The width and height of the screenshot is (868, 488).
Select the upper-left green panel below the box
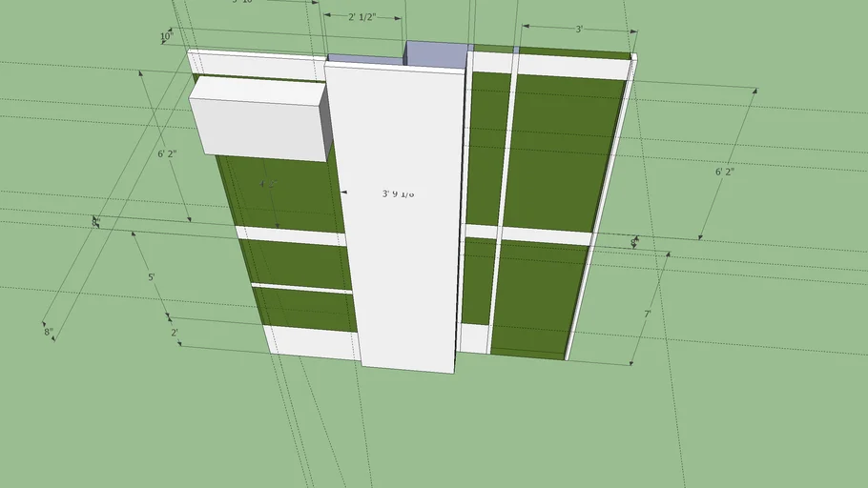click(286, 195)
